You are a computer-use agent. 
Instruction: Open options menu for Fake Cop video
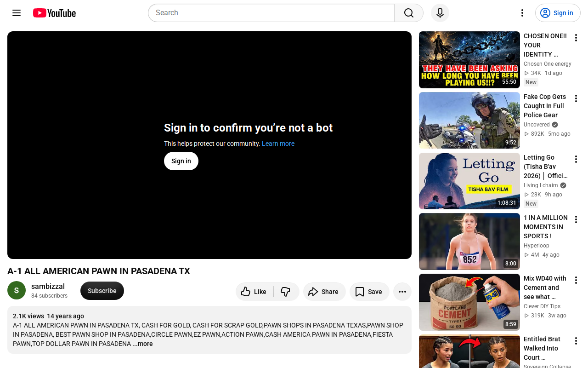click(576, 98)
